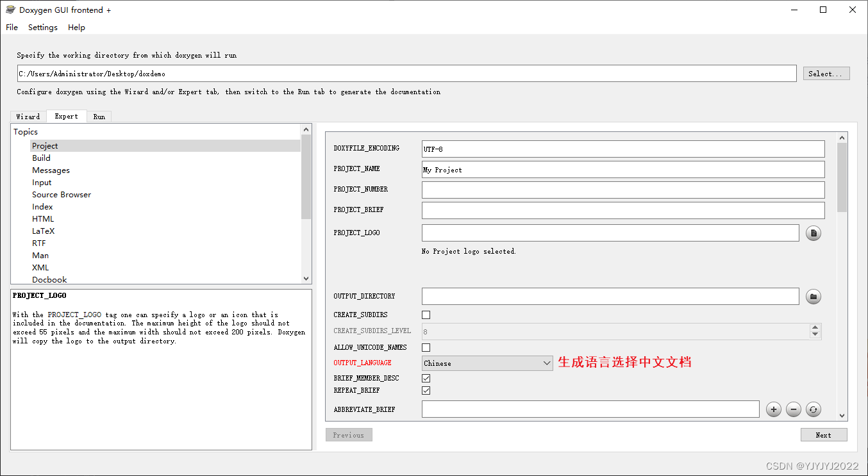The height and width of the screenshot is (476, 868).
Task: Increment CREATE_SUBDIRS_LEVEL using the up arrow
Action: (814, 328)
